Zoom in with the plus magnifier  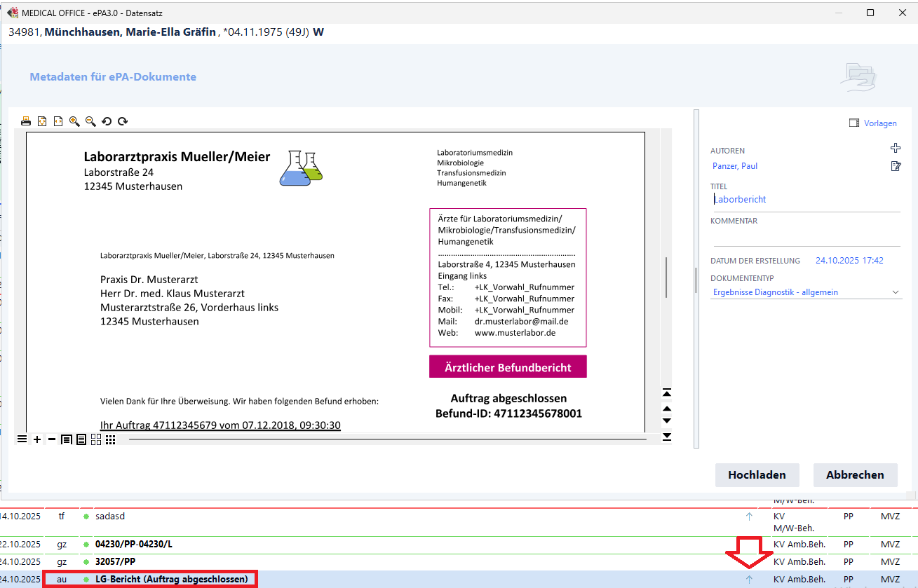click(x=74, y=121)
